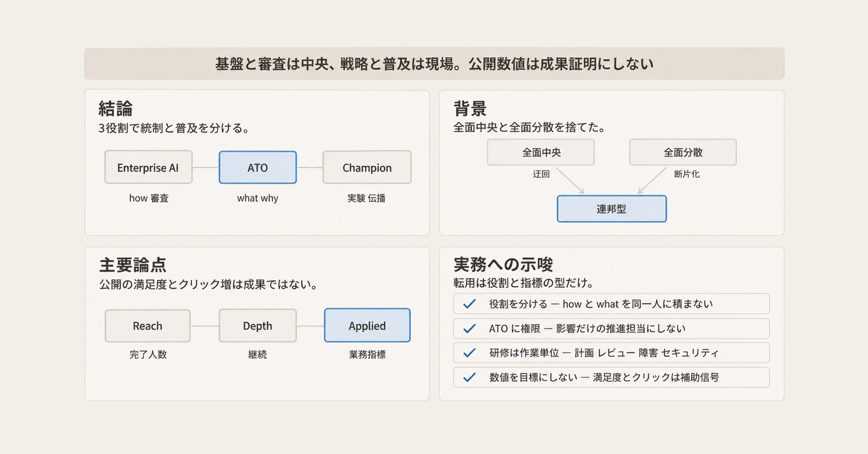Click the 断片化 label
The height and width of the screenshot is (454, 868).
click(687, 174)
